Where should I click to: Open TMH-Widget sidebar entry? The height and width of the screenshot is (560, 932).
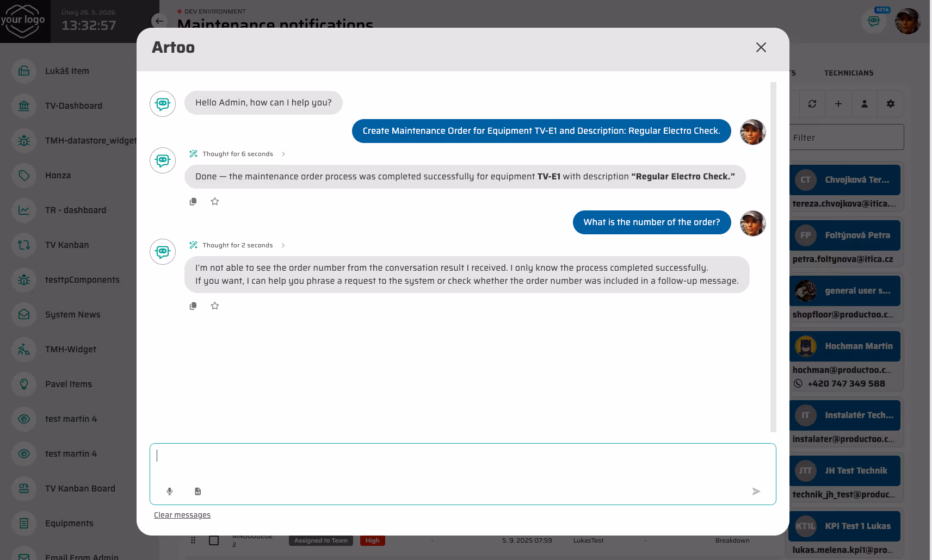point(71,349)
